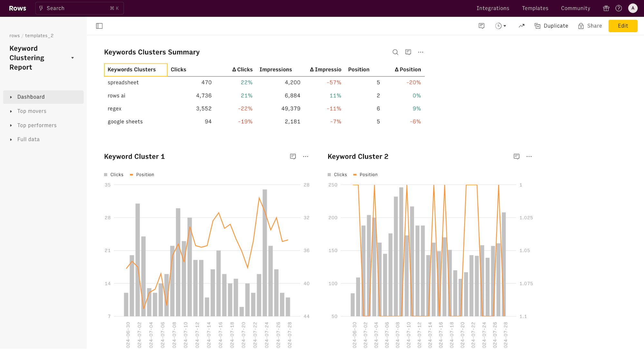Click the yellow Edit button
This screenshot has width=644, height=349.
(x=623, y=26)
